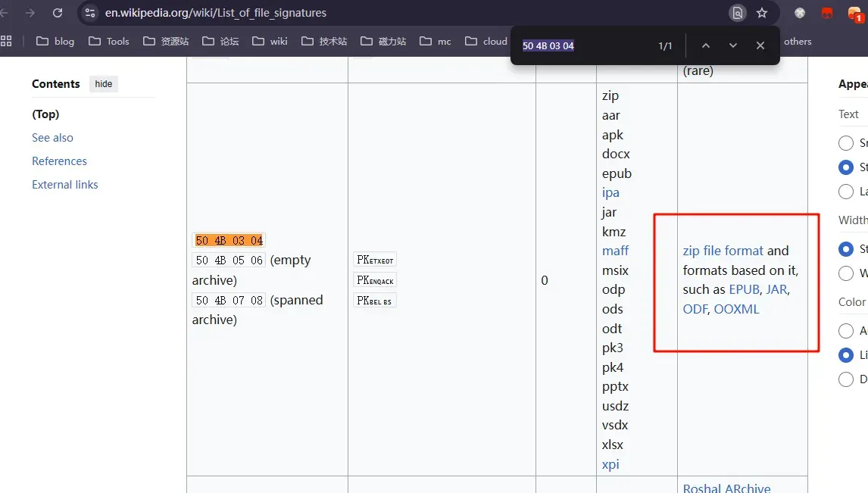The width and height of the screenshot is (868, 493).
Task: Open the 资源站 bookmarks folder
Action: pos(166,42)
